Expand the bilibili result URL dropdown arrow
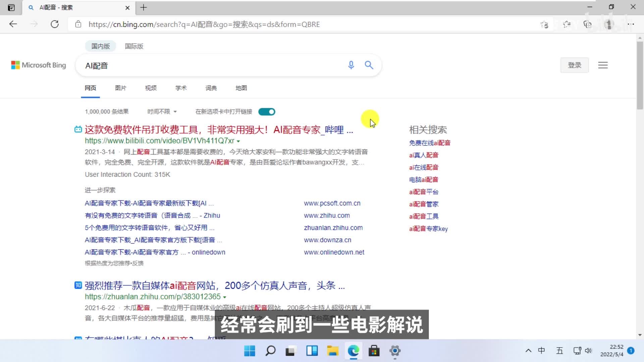644x362 pixels. [x=238, y=141]
